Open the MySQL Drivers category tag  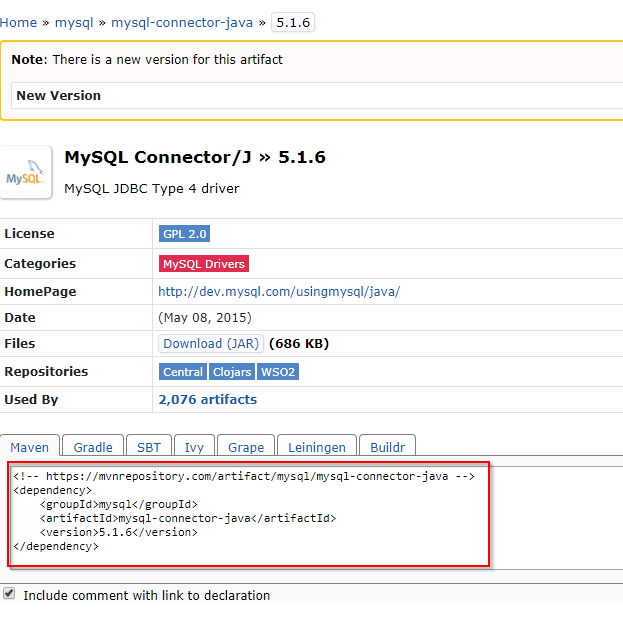(x=204, y=263)
